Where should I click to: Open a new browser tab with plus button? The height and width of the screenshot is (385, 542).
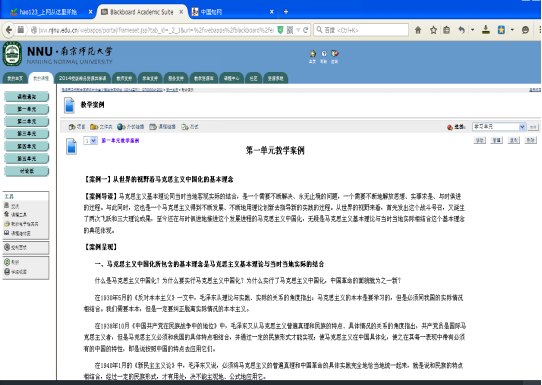(x=286, y=12)
